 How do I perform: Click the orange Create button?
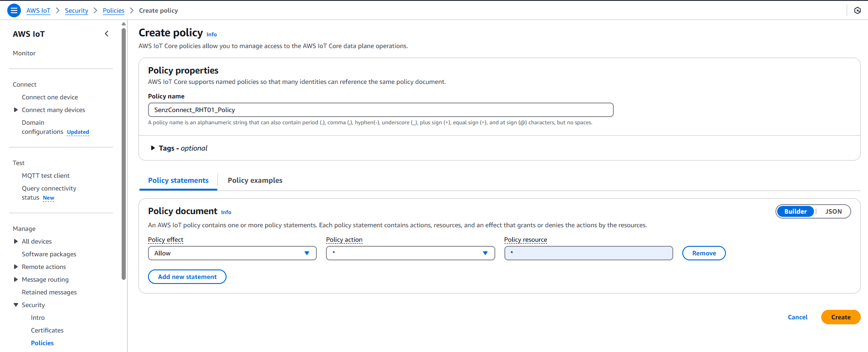pos(840,317)
